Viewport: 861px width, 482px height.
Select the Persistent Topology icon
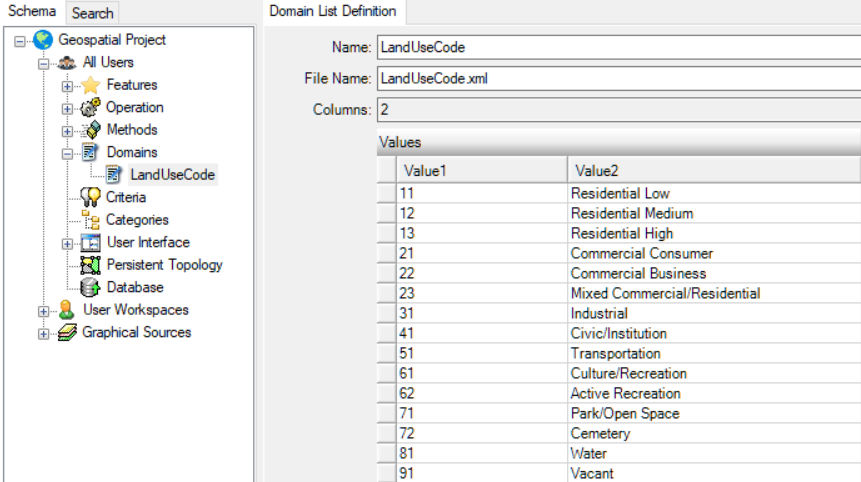tap(91, 265)
